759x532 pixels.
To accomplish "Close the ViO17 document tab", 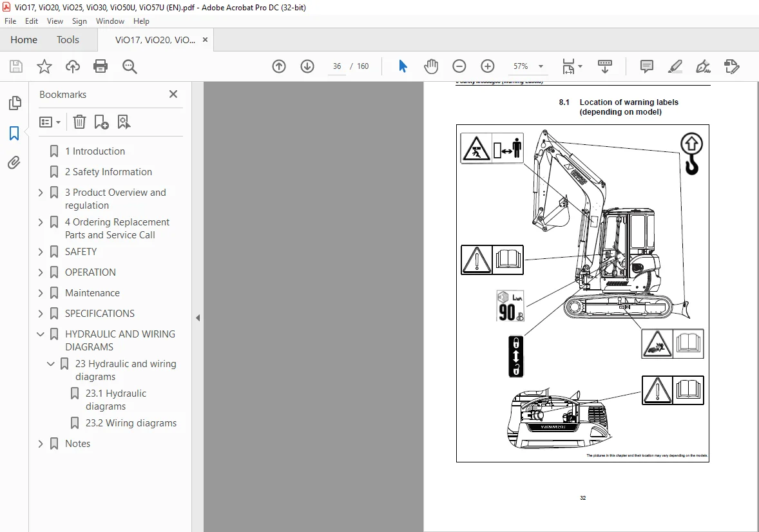I will [x=206, y=40].
